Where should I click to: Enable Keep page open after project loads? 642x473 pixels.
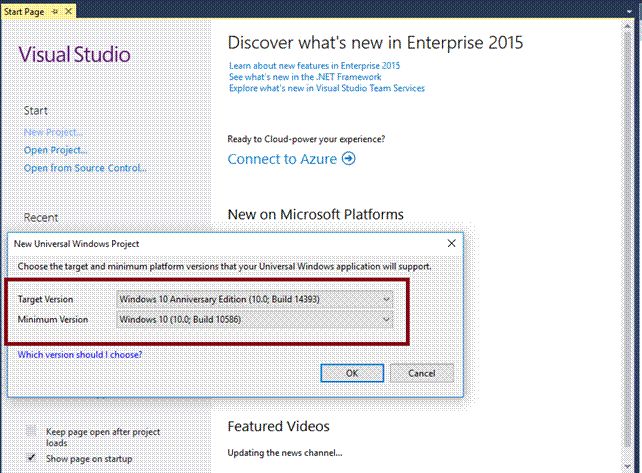point(31,430)
